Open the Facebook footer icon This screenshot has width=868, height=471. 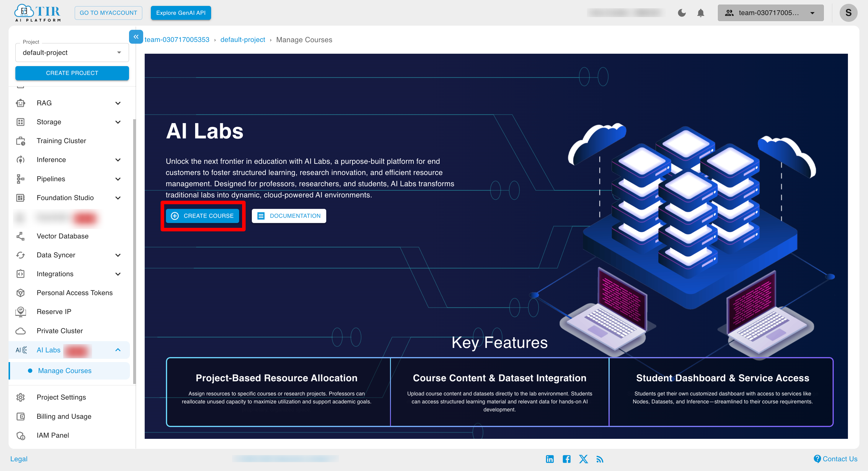[x=567, y=459]
